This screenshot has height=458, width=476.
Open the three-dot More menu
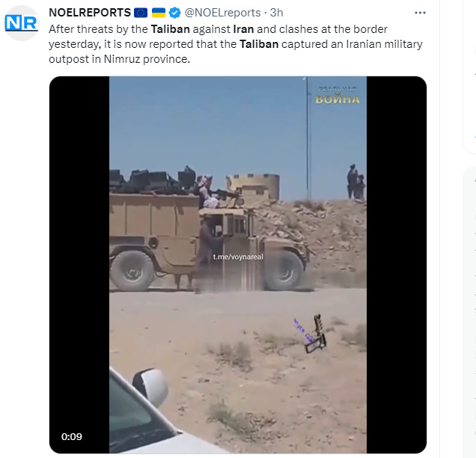(x=420, y=13)
